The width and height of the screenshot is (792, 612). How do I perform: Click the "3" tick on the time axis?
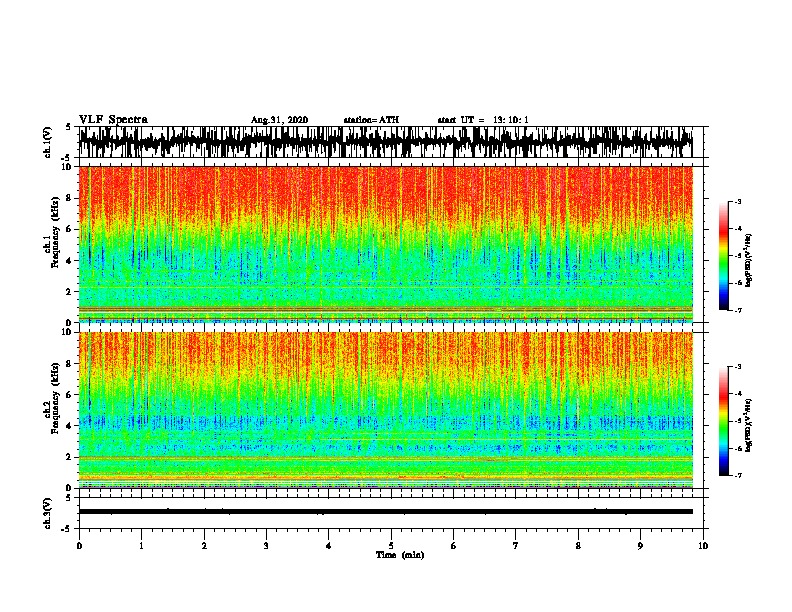(x=266, y=546)
